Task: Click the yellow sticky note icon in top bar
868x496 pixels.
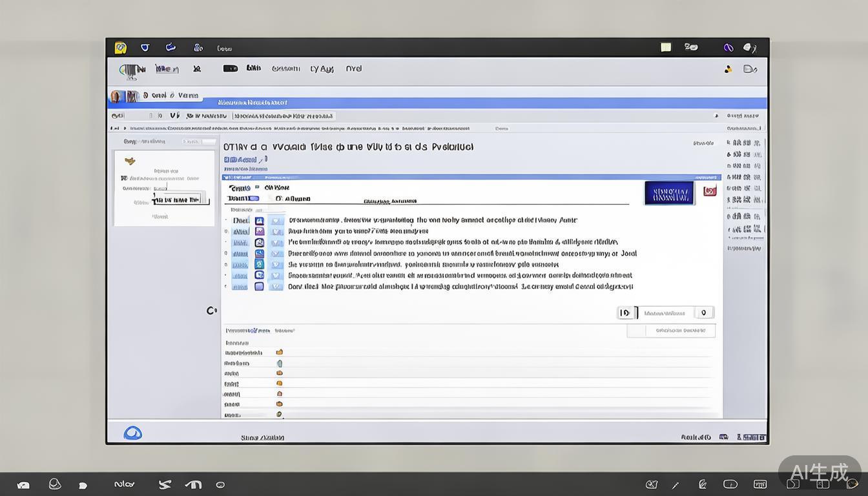Action: pos(666,47)
